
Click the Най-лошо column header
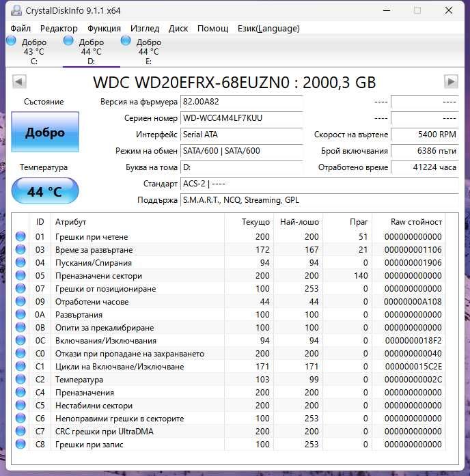[299, 222]
